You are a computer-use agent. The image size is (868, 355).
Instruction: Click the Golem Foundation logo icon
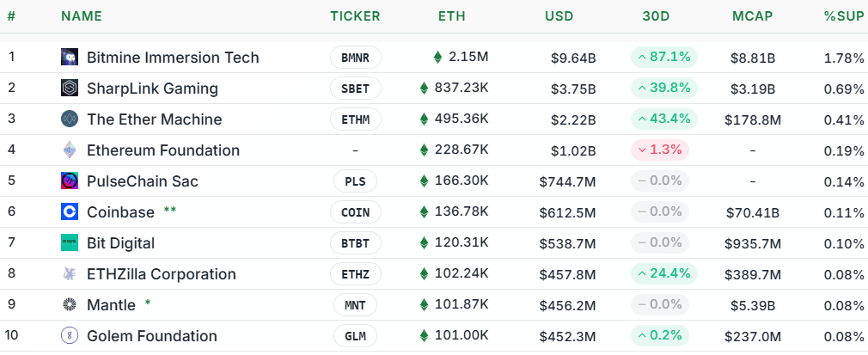[70, 336]
